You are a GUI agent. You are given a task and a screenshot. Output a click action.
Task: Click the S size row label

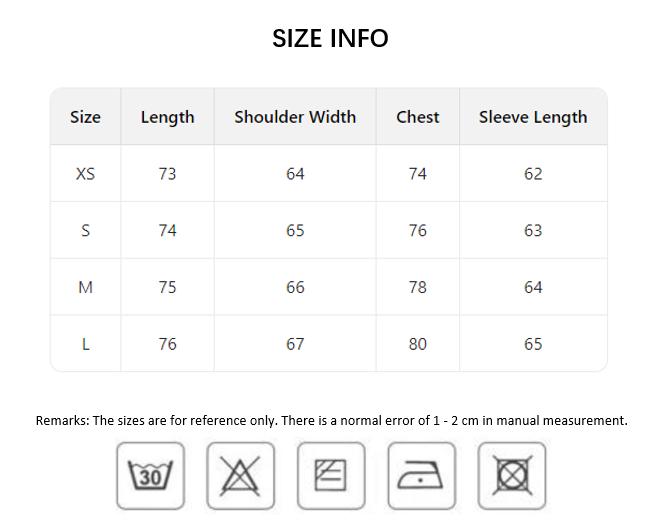tap(86, 231)
